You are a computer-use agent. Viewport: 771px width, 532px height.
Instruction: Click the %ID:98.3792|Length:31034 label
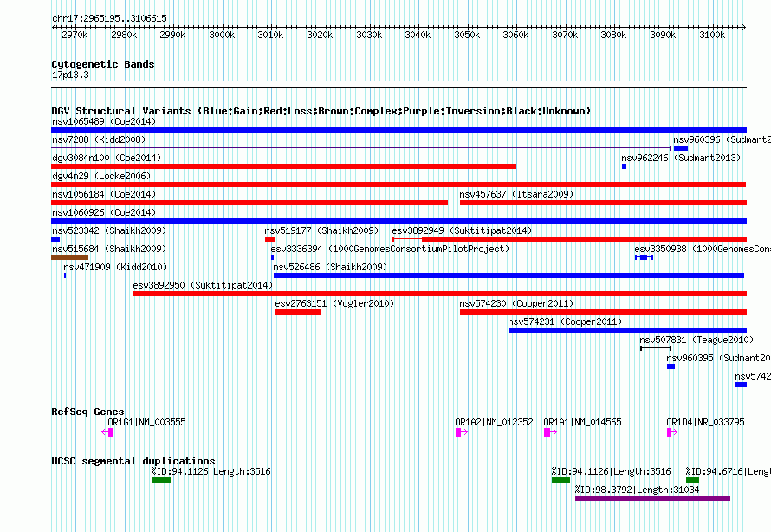[637, 490]
